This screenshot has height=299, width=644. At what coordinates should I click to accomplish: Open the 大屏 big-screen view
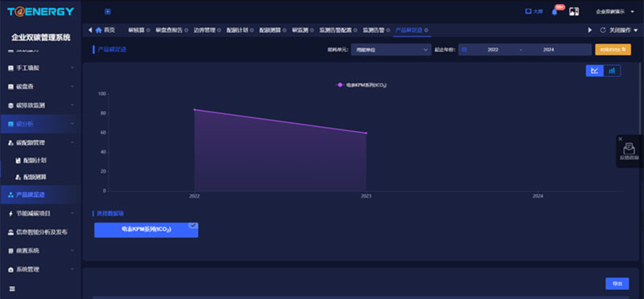[534, 11]
